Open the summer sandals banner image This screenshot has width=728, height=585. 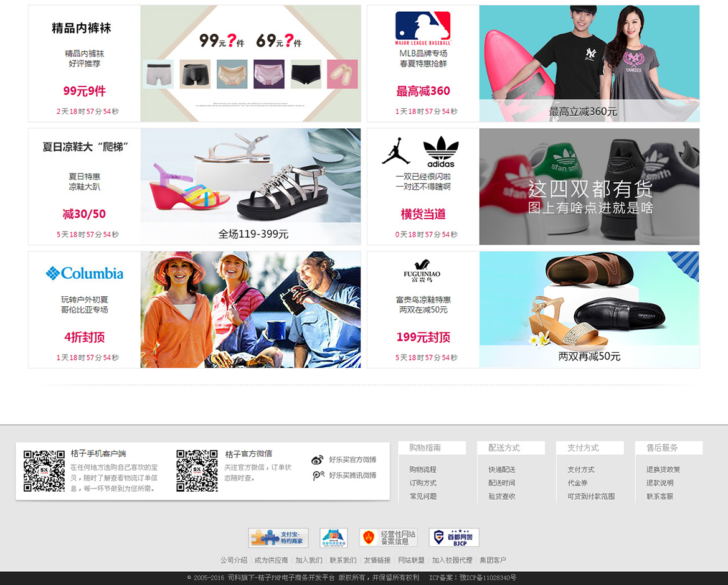tap(251, 187)
